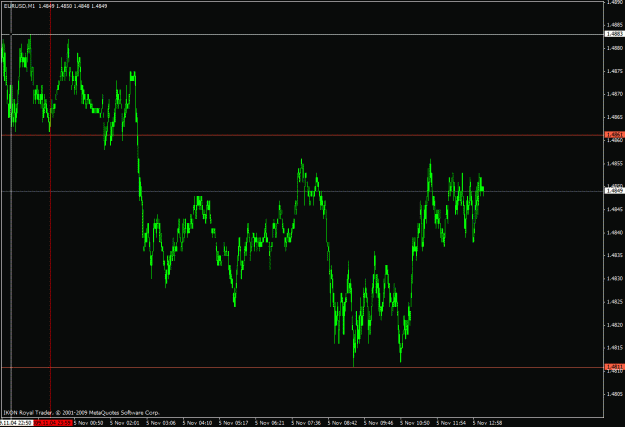Click the current price label 1.4849
625x427 pixels.
[x=615, y=191]
